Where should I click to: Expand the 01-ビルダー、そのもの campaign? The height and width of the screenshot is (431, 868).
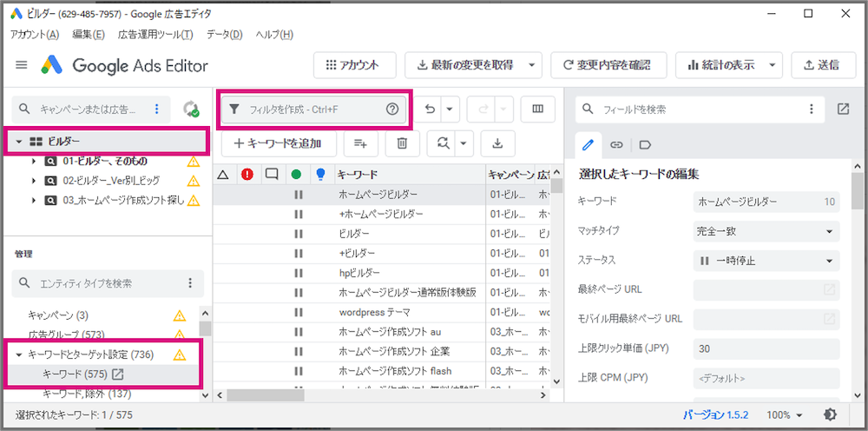[x=34, y=162]
